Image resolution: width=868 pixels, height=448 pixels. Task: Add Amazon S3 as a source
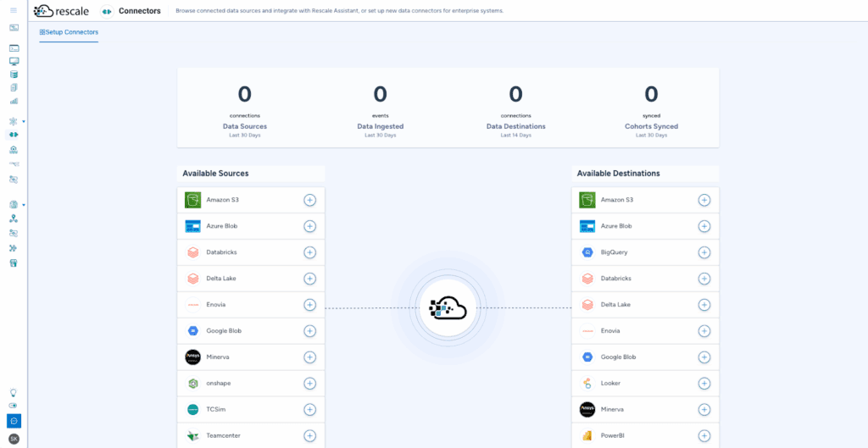pyautogui.click(x=309, y=200)
